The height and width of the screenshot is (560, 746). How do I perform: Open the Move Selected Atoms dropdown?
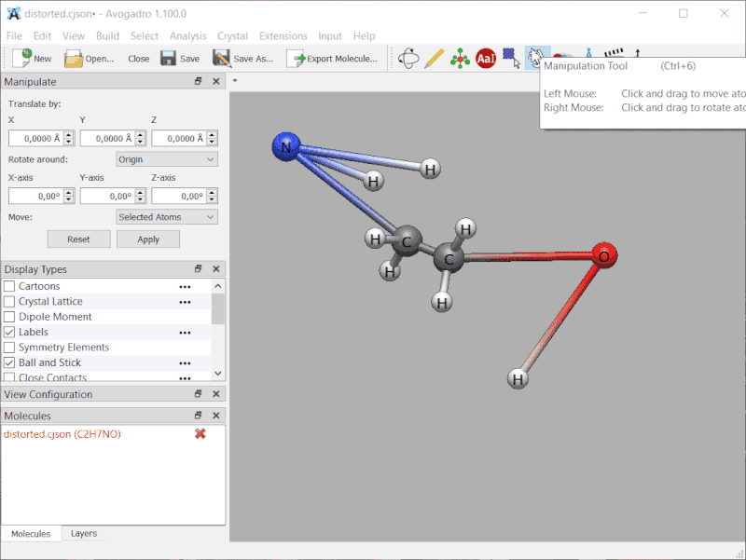pyautogui.click(x=167, y=217)
